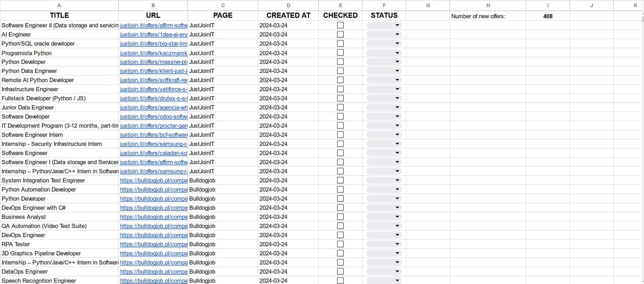Viewport: 644px width, 284px height.
Task: Expand status dropdown for Business Analyst row
Action: [x=397, y=217]
